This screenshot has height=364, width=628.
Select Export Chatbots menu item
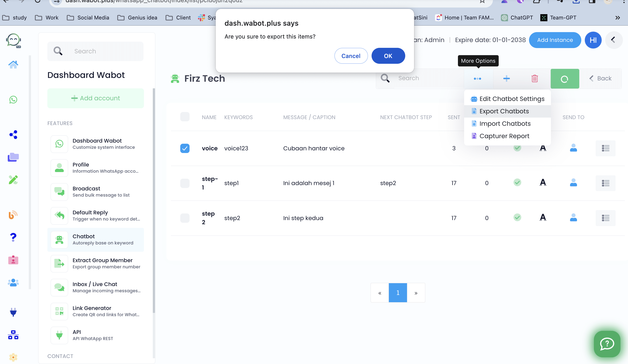pyautogui.click(x=507, y=111)
